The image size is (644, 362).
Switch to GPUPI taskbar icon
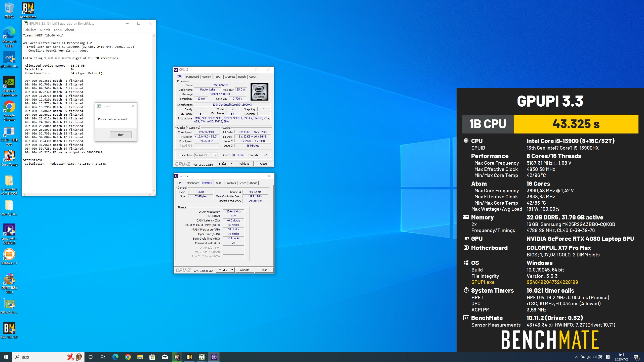(202, 357)
